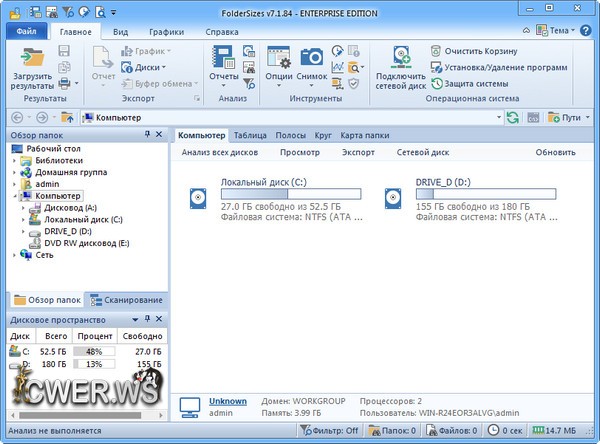600x444 pixels.
Task: Click Очистить Корзину recycle icon
Action: click(438, 50)
